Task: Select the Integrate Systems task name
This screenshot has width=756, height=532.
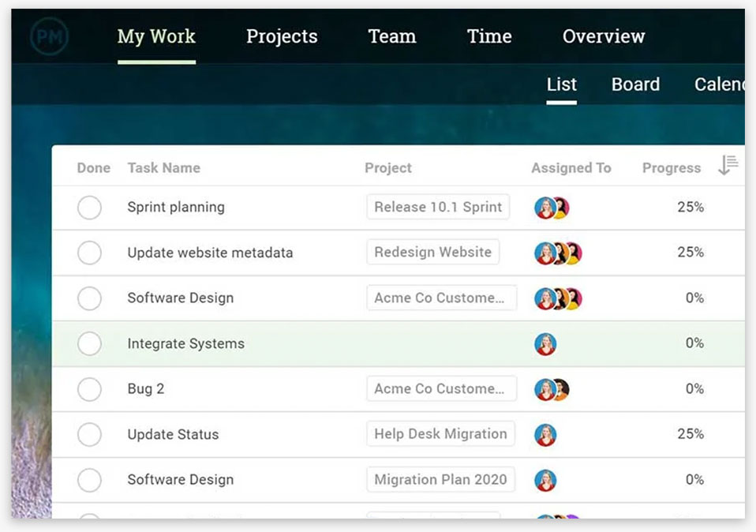Action: click(185, 343)
